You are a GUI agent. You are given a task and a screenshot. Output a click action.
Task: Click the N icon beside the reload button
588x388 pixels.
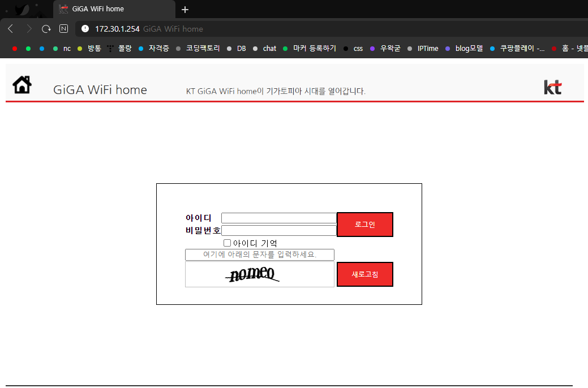(x=64, y=29)
